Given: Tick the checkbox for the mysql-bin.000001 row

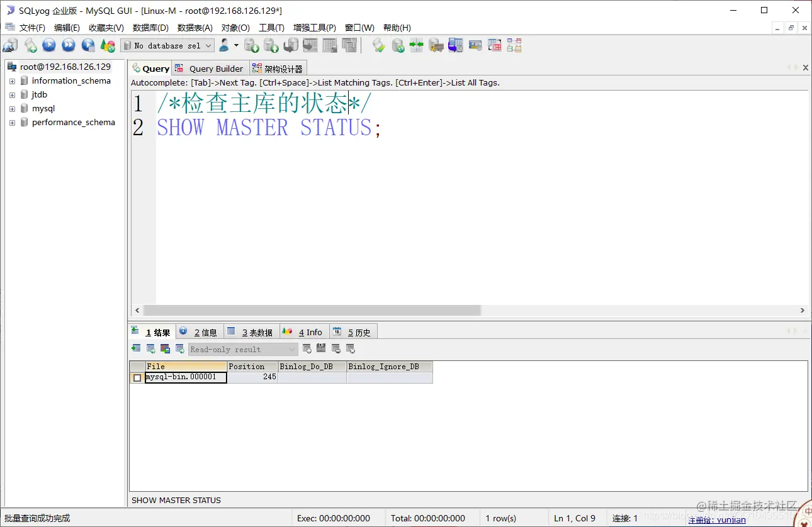Looking at the screenshot, I should (x=137, y=377).
